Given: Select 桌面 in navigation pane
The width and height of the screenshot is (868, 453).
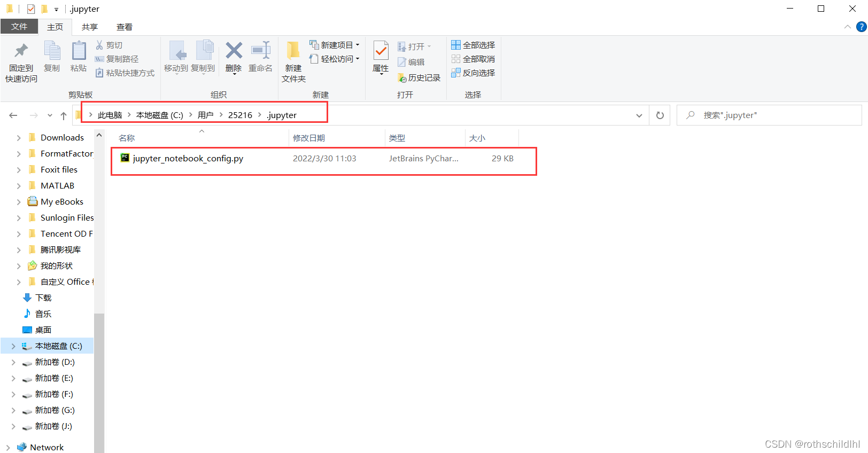Looking at the screenshot, I should (x=37, y=330).
